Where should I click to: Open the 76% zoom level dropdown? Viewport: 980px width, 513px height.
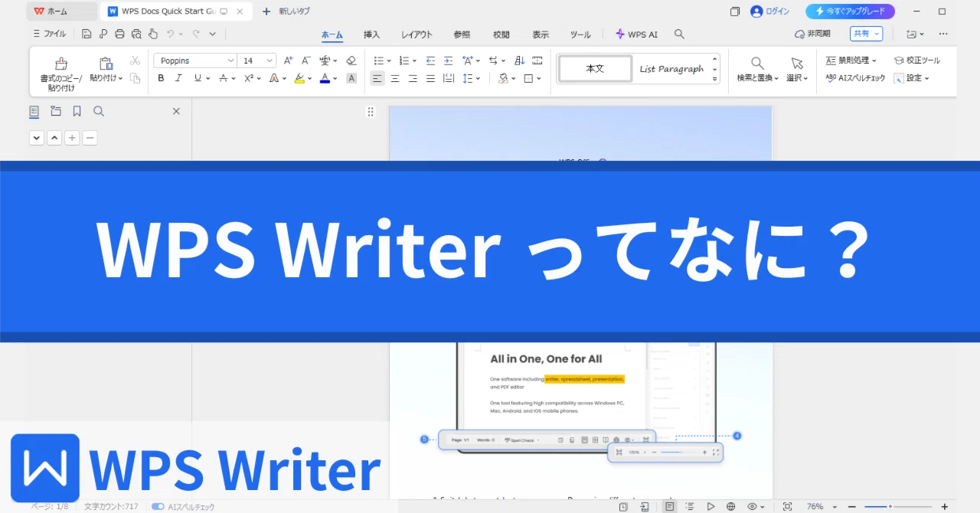(835, 507)
